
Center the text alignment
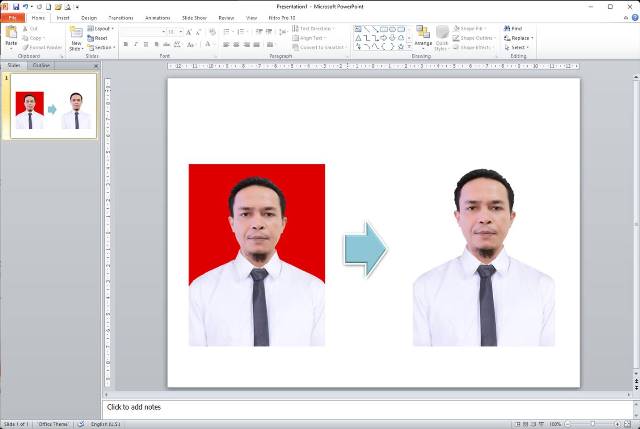point(236,44)
